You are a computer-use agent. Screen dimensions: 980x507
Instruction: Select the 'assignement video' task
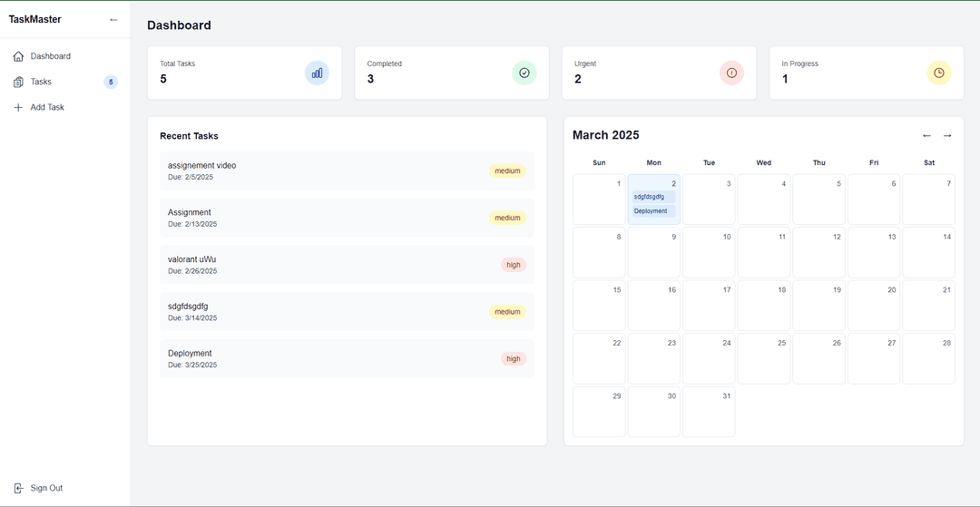click(x=347, y=171)
